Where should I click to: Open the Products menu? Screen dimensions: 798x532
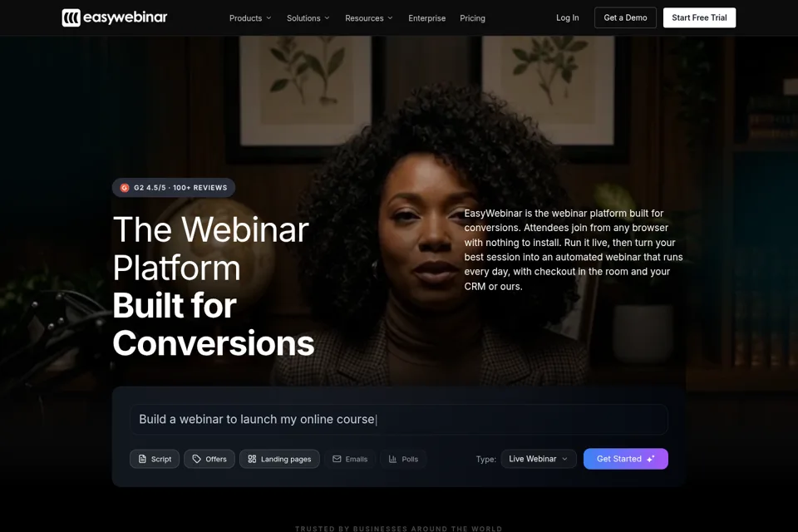pyautogui.click(x=250, y=17)
